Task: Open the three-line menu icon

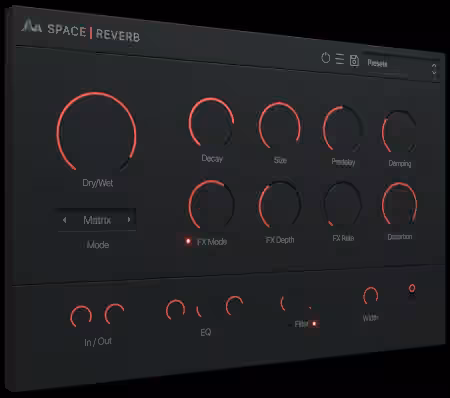Action: click(340, 59)
